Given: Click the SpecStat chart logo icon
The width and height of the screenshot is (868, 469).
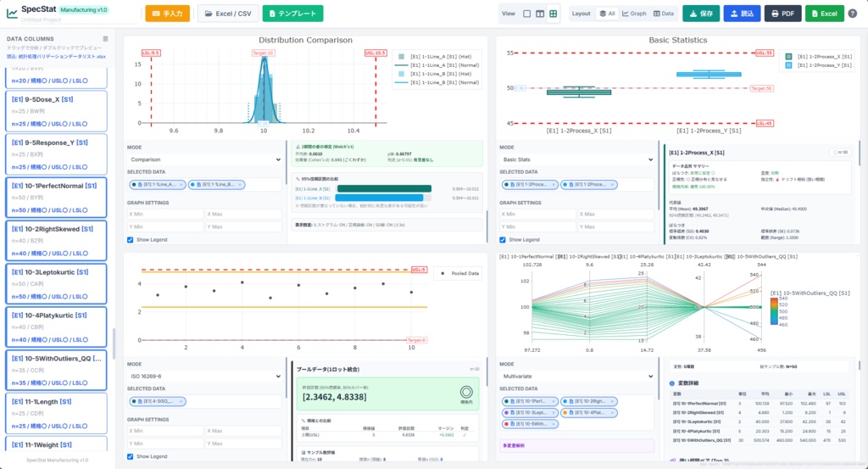Looking at the screenshot, I should tap(12, 14).
